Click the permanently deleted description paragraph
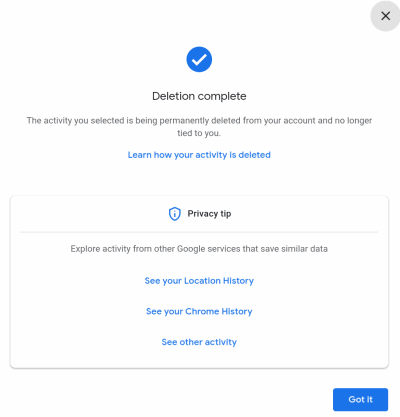Viewport: 400px width, 417px height. coord(199,127)
